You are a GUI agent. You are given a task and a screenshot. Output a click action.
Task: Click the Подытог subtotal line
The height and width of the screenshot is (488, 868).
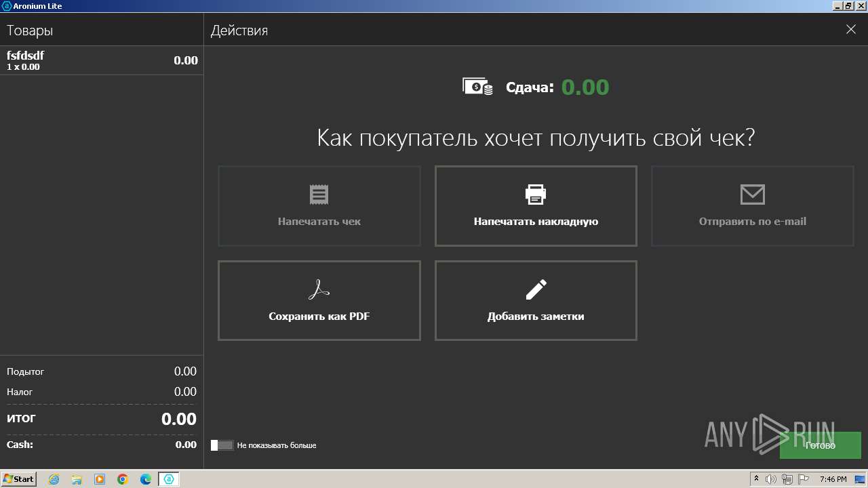pyautogui.click(x=102, y=371)
